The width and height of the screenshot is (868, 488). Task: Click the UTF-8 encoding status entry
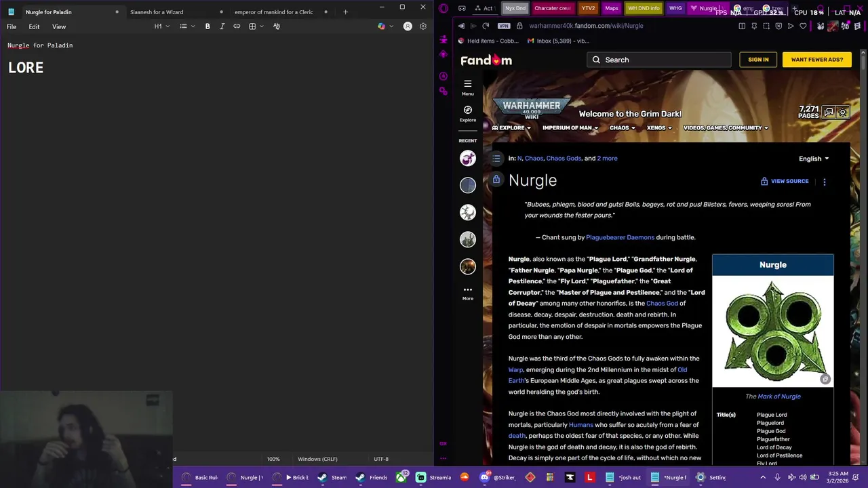point(381,459)
